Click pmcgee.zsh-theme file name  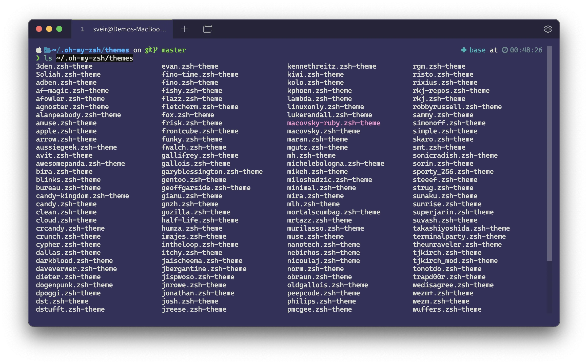point(319,309)
